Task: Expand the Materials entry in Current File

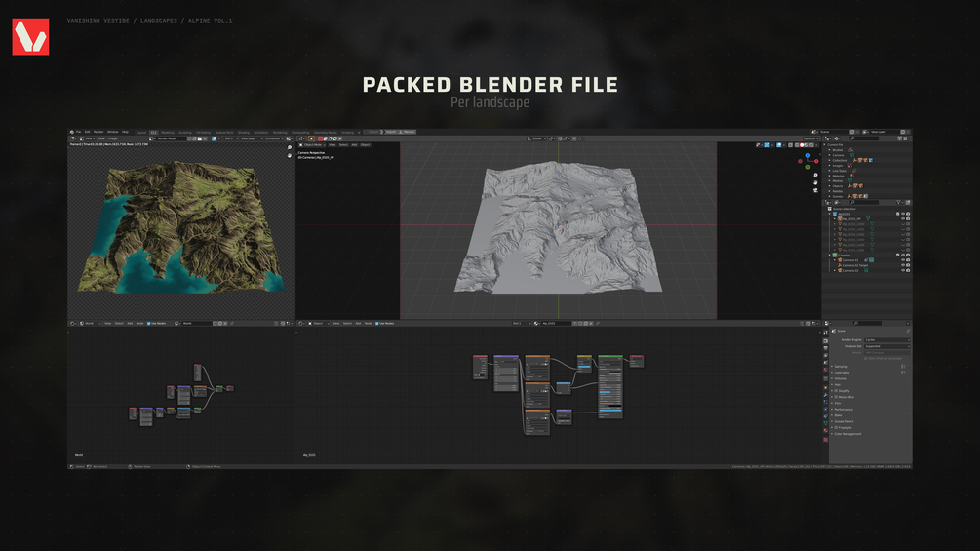Action: pos(830,176)
